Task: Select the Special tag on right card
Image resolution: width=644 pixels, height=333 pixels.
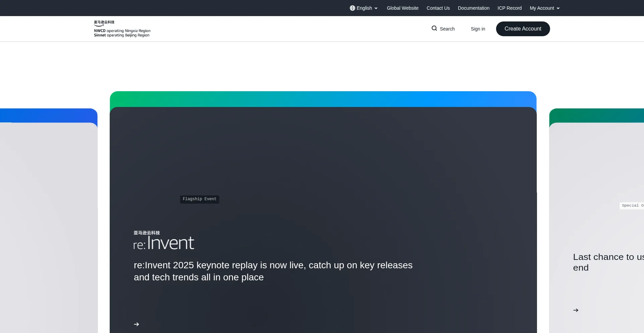Action: (x=632, y=206)
